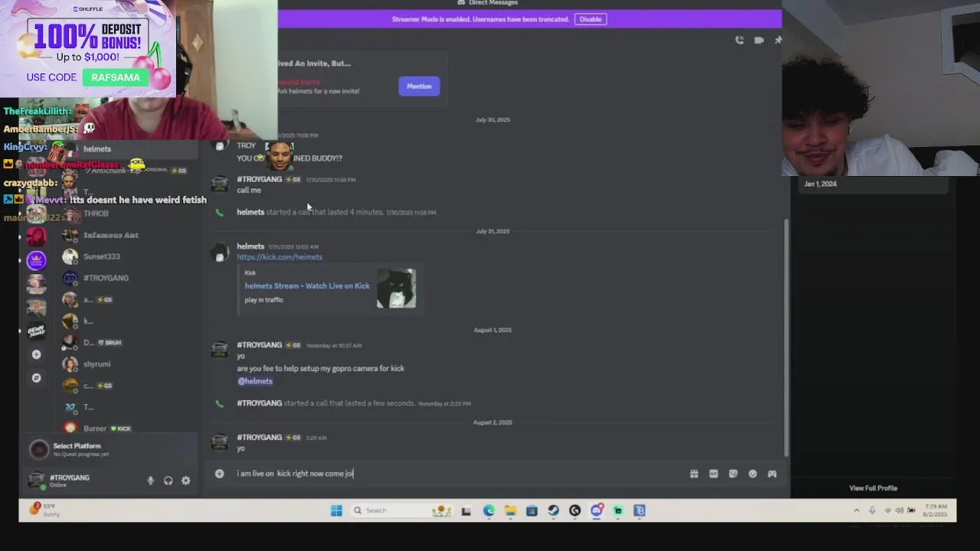This screenshot has width=980, height=551.
Task: Click the plus attach button in message bar
Action: (x=220, y=474)
